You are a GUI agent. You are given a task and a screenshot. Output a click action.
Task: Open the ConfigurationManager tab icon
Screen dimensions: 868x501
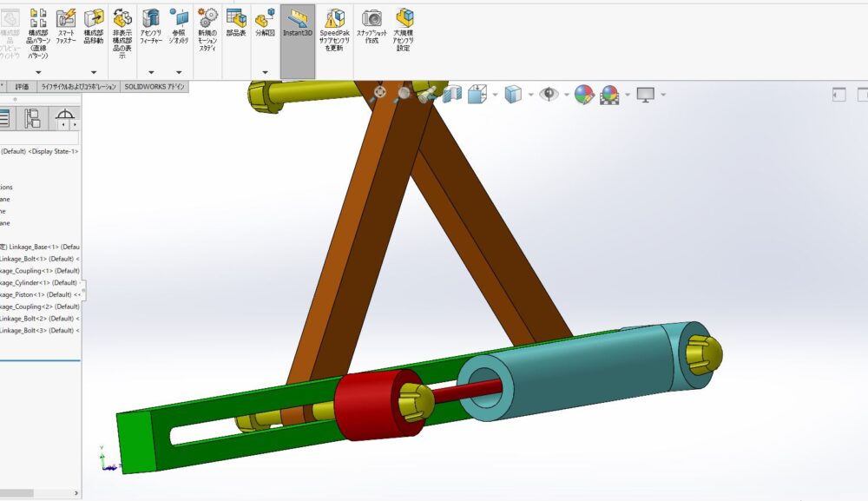32,118
